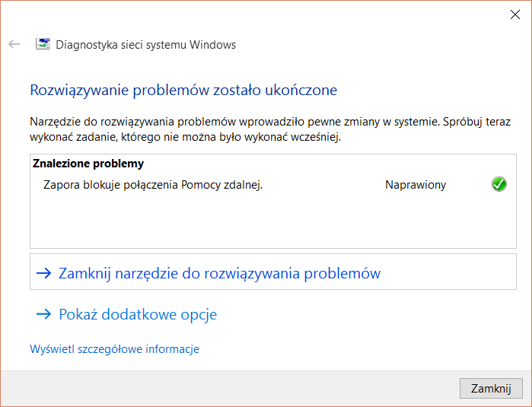Go back using the header arrow
The width and height of the screenshot is (532, 407).
click(14, 44)
